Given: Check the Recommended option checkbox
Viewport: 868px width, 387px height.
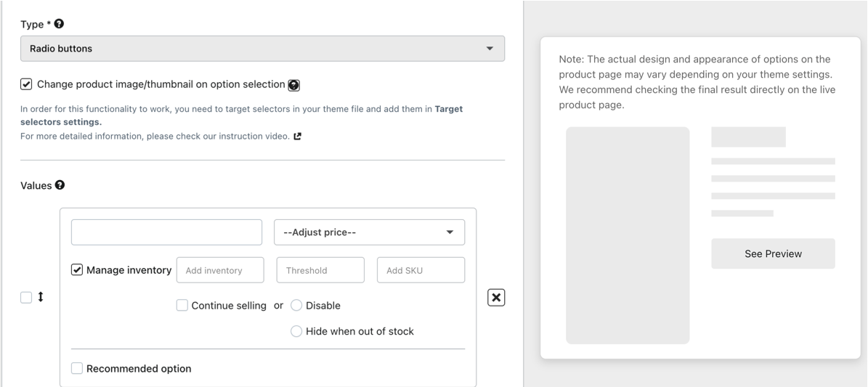Looking at the screenshot, I should tap(77, 369).
